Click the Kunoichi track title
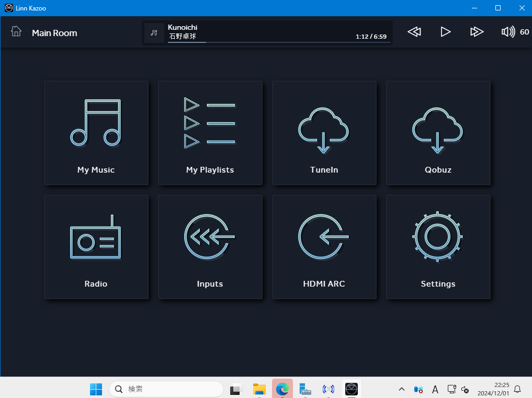This screenshot has height=398, width=532. click(x=183, y=27)
